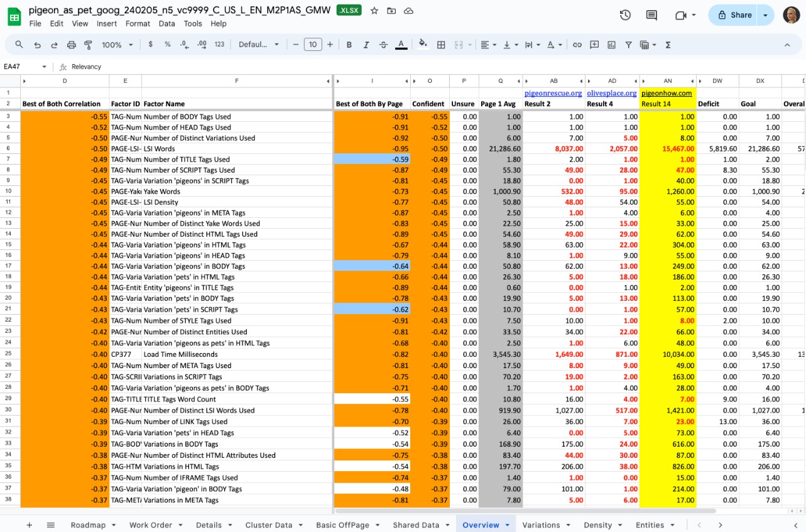The width and height of the screenshot is (806, 532).
Task: Switch to the Cluster Data sheet tab
Action: pos(274,524)
